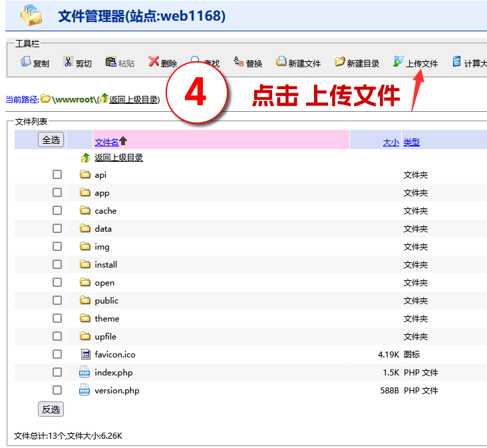Click the theme folder icon
Viewport: 487px width, 448px height.
[84, 318]
